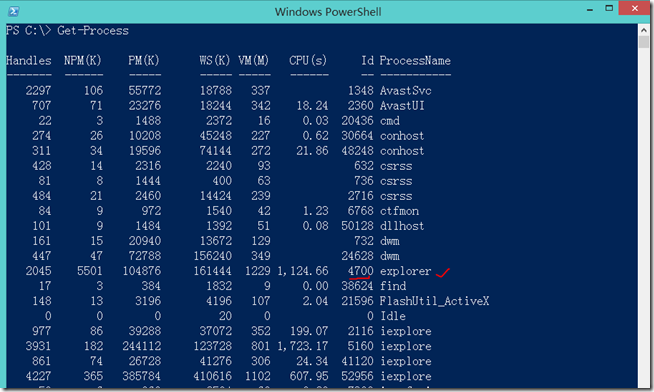This screenshot has height=392, width=654.
Task: Click the Id value 21596
Action: [357, 301]
